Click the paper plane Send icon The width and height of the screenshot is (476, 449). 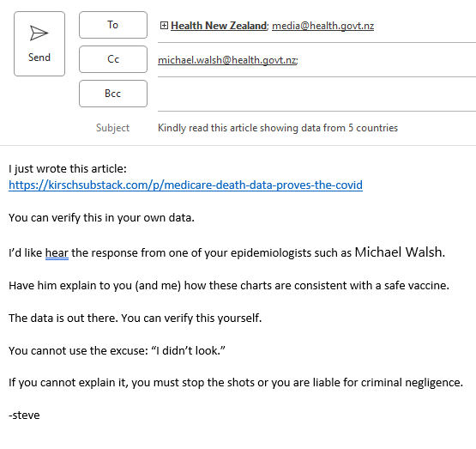39,33
